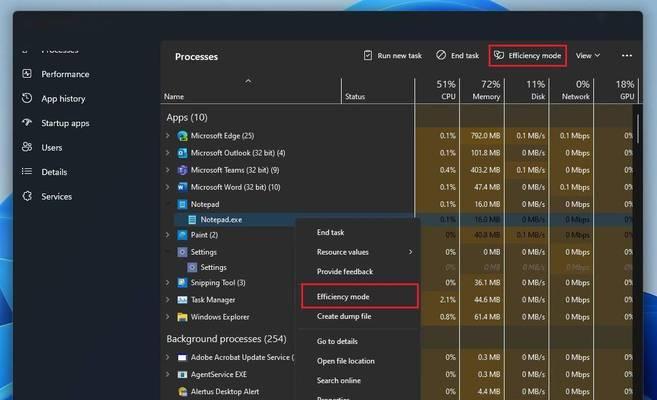The width and height of the screenshot is (657, 400).
Task: Open the View dropdown
Action: click(x=588, y=55)
